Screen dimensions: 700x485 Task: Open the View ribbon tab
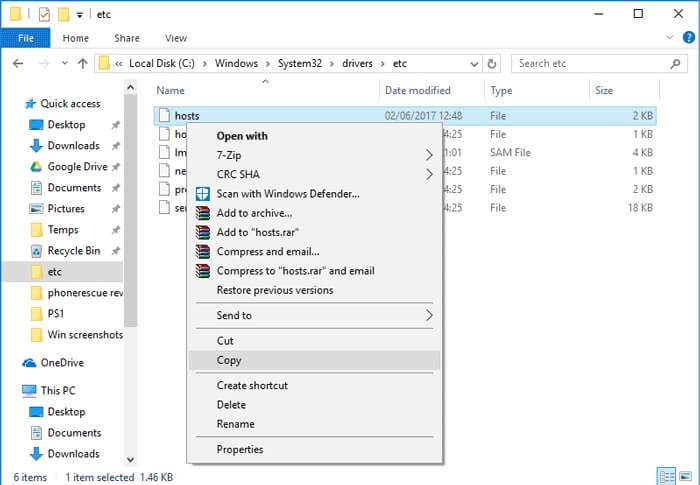(x=176, y=38)
